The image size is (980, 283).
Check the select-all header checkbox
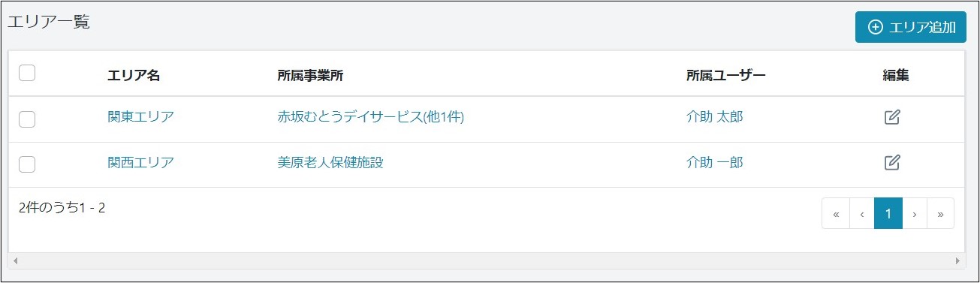tap(27, 73)
